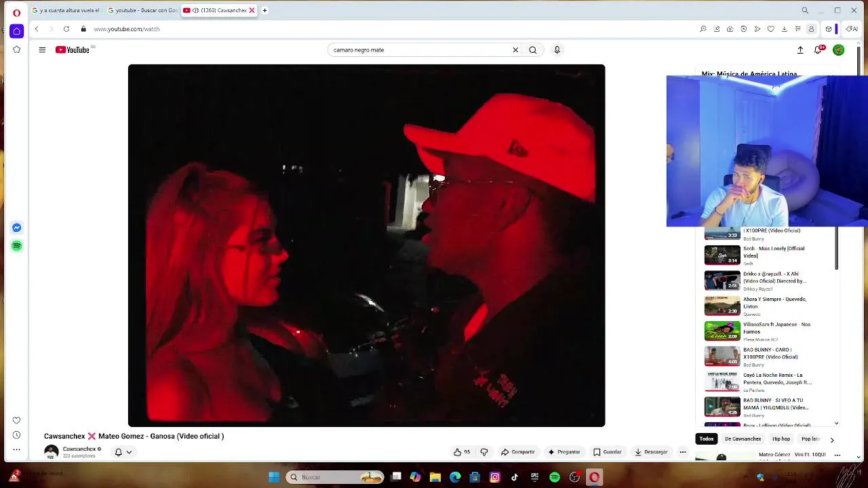The height and width of the screenshot is (488, 868).
Task: Open Opera start page home icon
Action: [16, 30]
